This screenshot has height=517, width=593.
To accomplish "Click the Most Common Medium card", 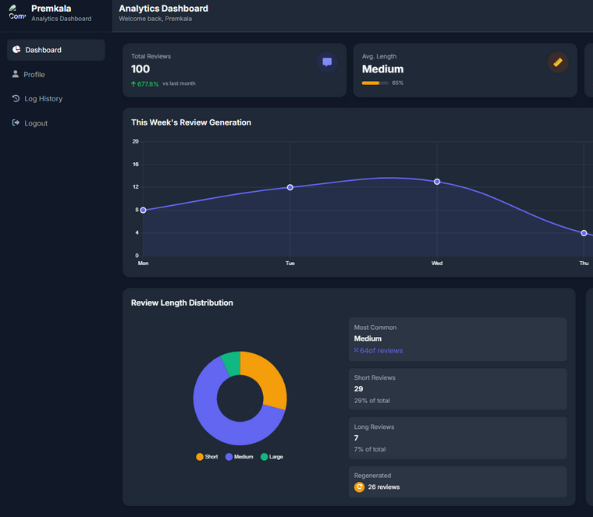I will click(x=458, y=339).
